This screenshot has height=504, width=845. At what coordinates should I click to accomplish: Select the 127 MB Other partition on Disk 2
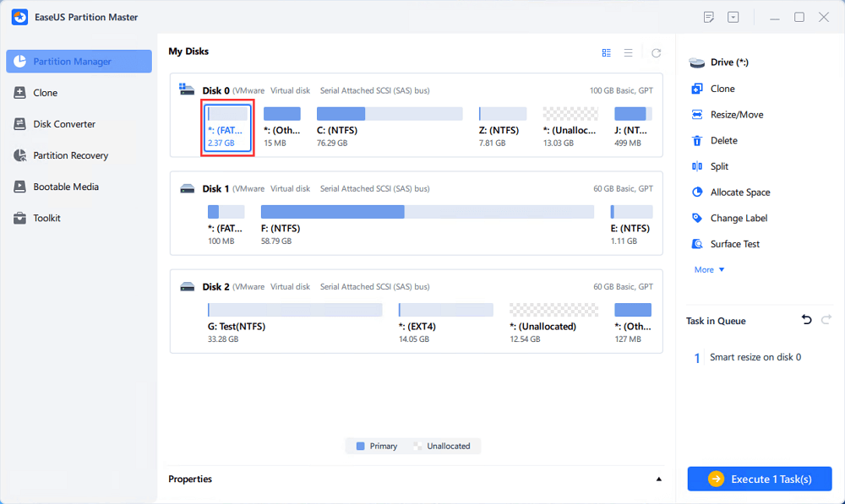click(633, 323)
